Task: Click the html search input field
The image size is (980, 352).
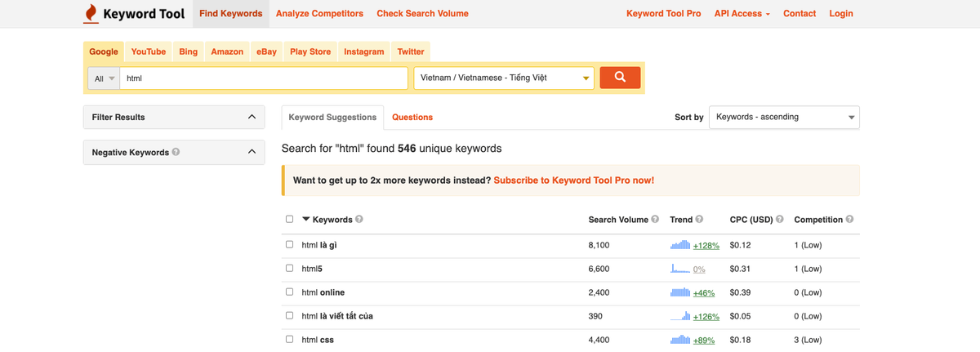Action: pyautogui.click(x=263, y=78)
